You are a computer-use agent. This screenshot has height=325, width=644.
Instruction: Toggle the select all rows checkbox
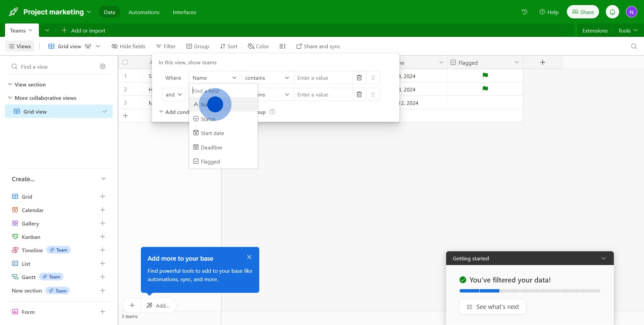click(125, 62)
